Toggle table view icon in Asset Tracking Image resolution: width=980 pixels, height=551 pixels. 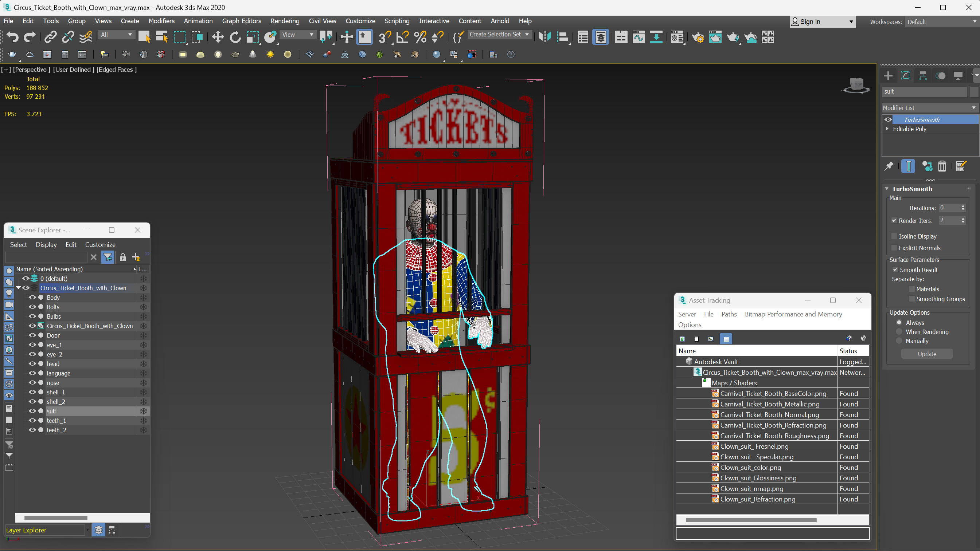726,339
